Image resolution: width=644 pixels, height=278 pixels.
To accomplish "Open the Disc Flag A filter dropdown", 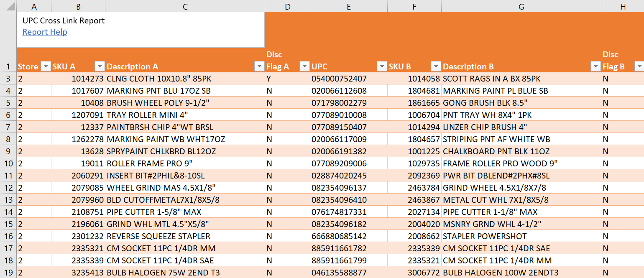I will pos(304,66).
